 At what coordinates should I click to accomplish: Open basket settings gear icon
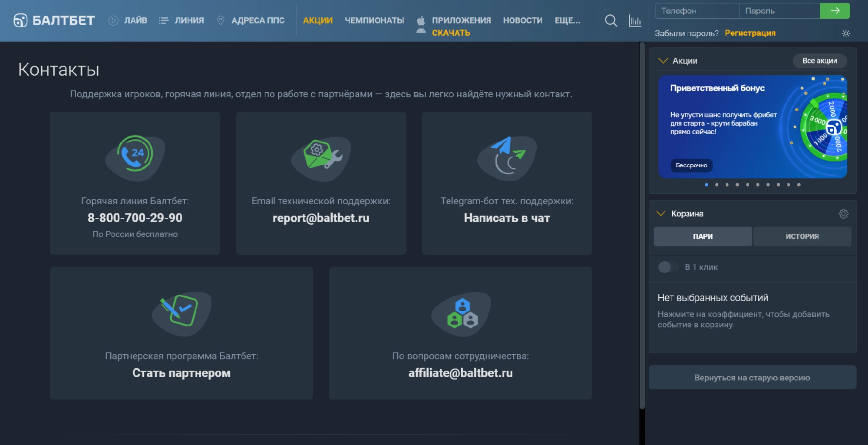coord(843,214)
